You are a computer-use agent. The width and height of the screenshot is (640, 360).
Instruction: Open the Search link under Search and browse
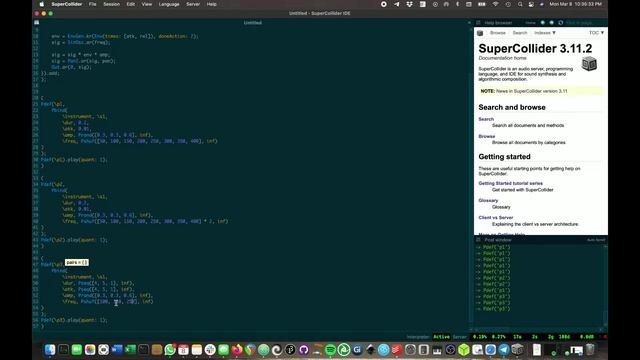tap(486, 119)
